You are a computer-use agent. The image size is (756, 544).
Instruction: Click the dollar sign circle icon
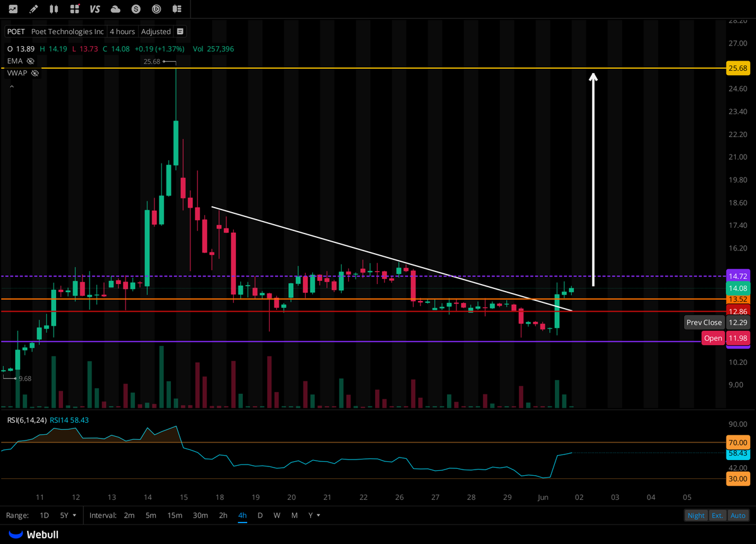click(x=136, y=9)
